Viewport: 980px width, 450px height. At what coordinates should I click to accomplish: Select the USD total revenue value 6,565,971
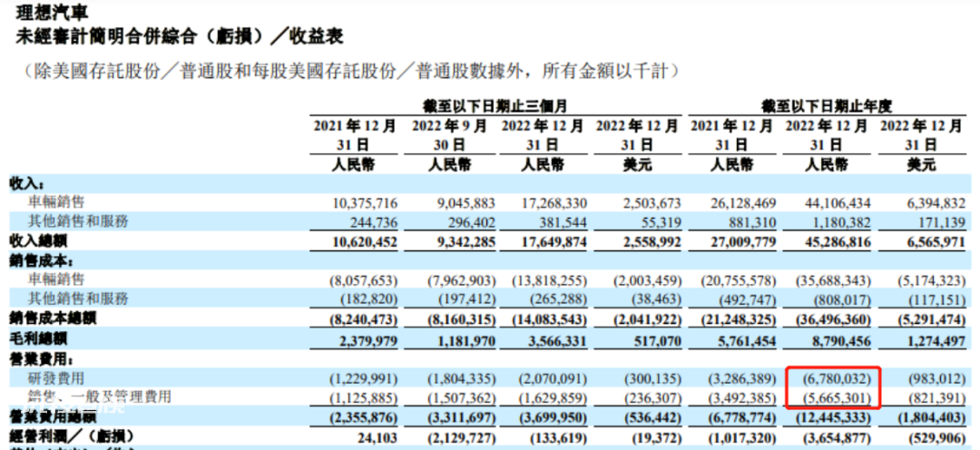tap(932, 240)
